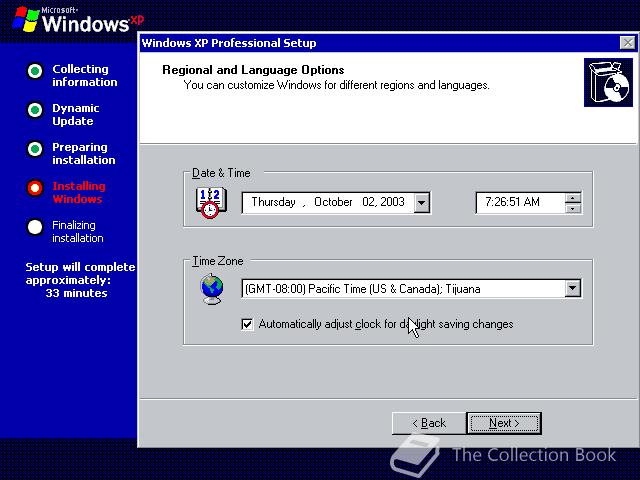This screenshot has height=480, width=640.
Task: Click the Time Zone group label
Action: point(218,261)
